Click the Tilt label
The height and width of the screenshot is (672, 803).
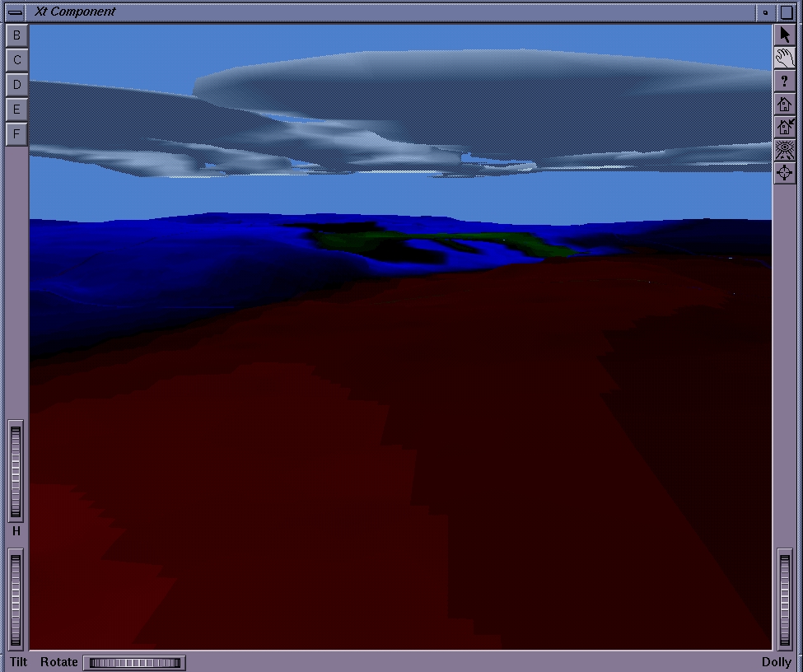pos(18,662)
